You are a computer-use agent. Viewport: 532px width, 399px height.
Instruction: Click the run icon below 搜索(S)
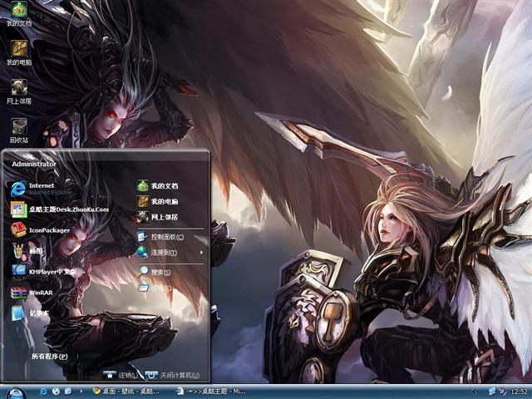[x=143, y=288]
